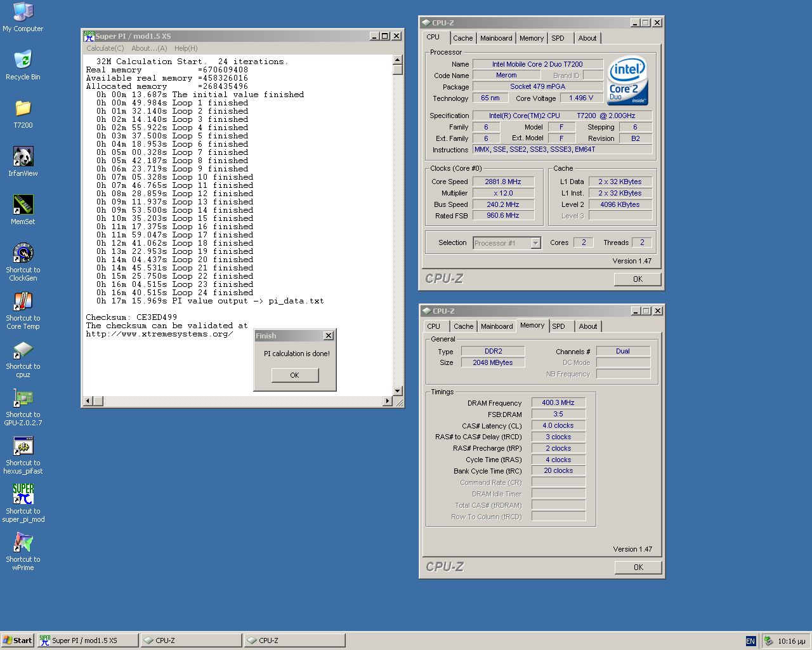This screenshot has width=812, height=650.
Task: Click the CAS# Latency value 4.0 clocks
Action: click(558, 425)
